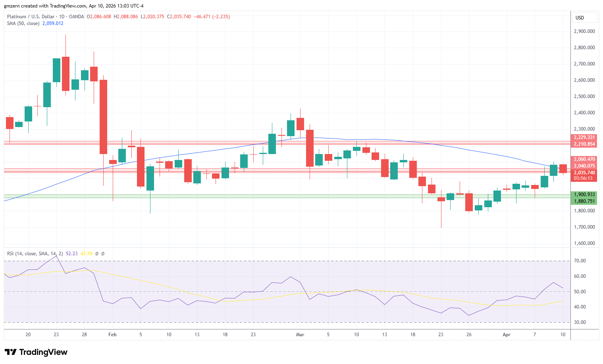Click the 1,880.751 price label

[x=584, y=201]
